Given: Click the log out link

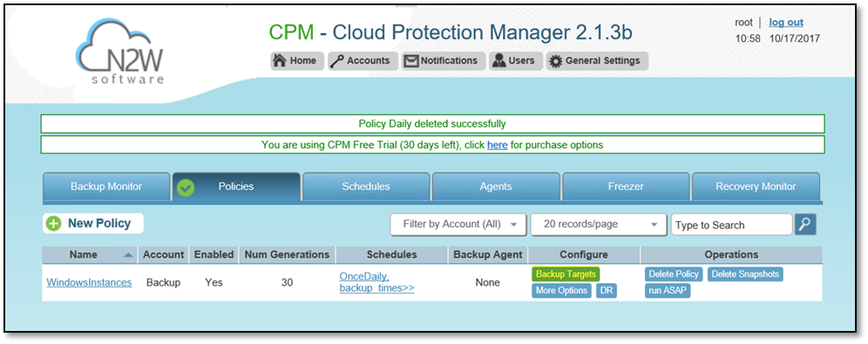Looking at the screenshot, I should click(786, 23).
